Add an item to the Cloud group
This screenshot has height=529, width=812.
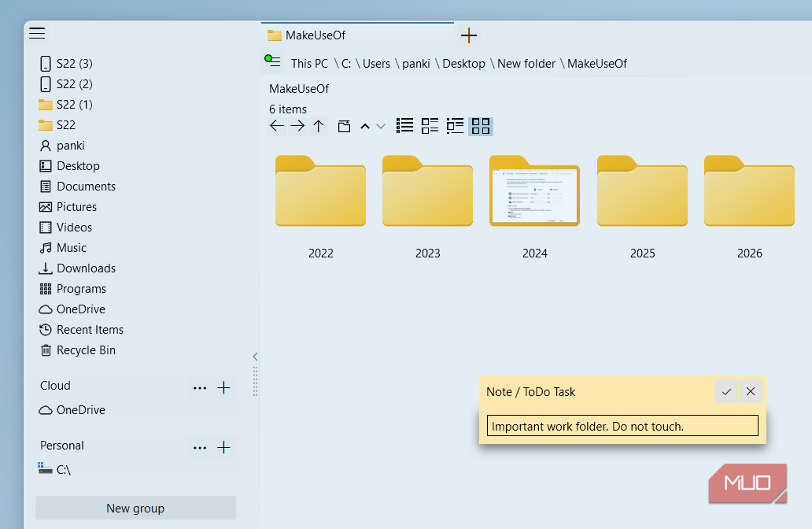(x=223, y=387)
